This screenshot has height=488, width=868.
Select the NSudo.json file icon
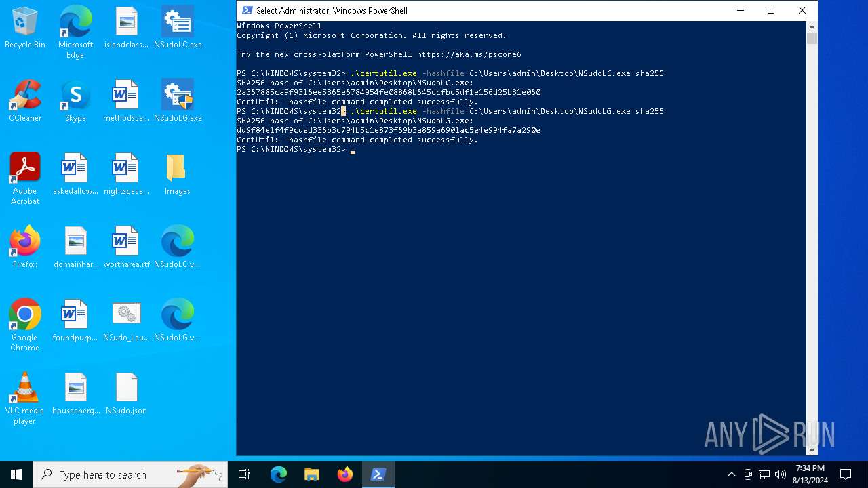(x=126, y=394)
